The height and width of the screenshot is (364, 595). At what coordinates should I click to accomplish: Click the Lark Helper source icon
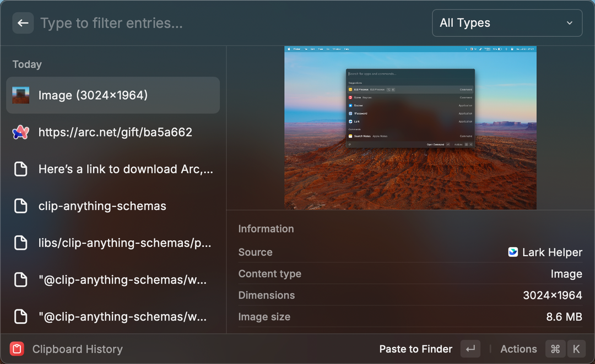point(513,252)
